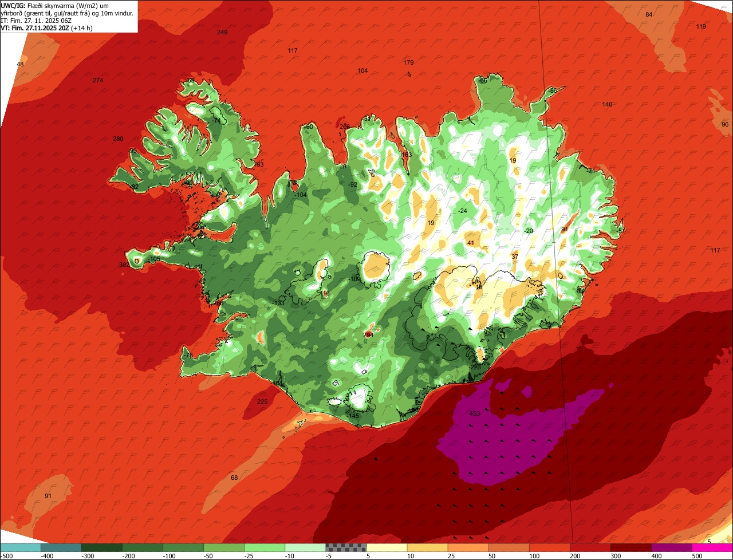
Task: Click the 96 value on the map
Action: coord(725,124)
